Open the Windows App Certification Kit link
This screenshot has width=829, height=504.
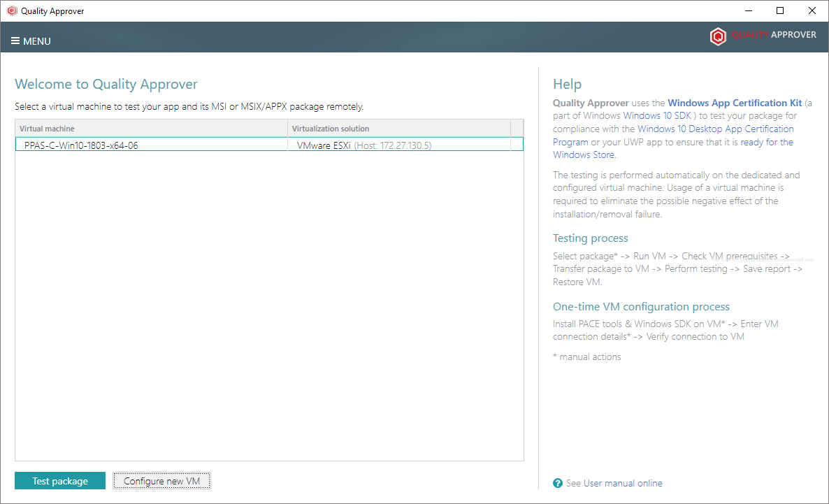coord(735,103)
